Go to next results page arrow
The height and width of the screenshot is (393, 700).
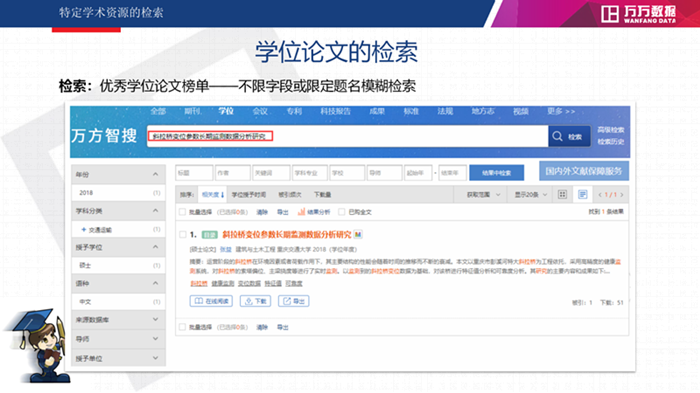click(621, 195)
